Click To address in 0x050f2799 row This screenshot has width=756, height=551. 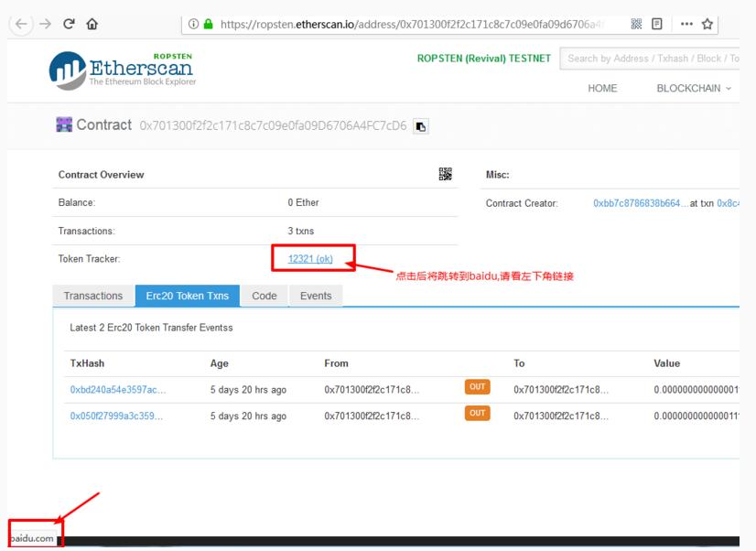click(561, 416)
